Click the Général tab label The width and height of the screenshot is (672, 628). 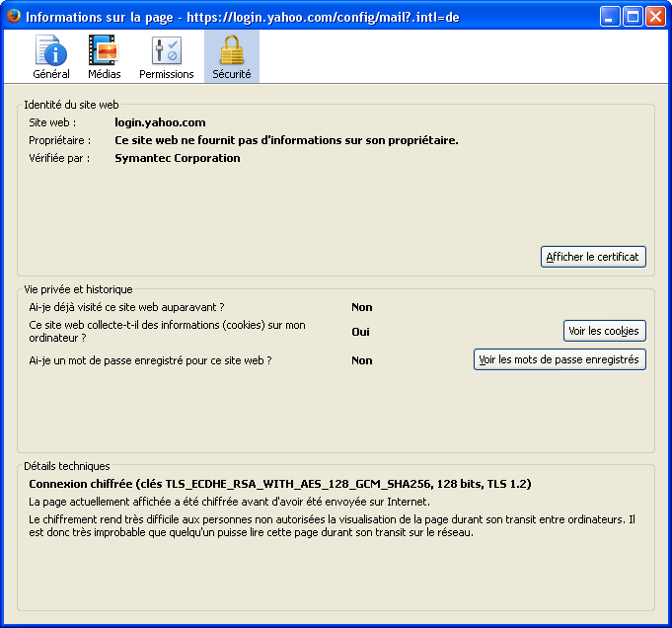(x=51, y=74)
